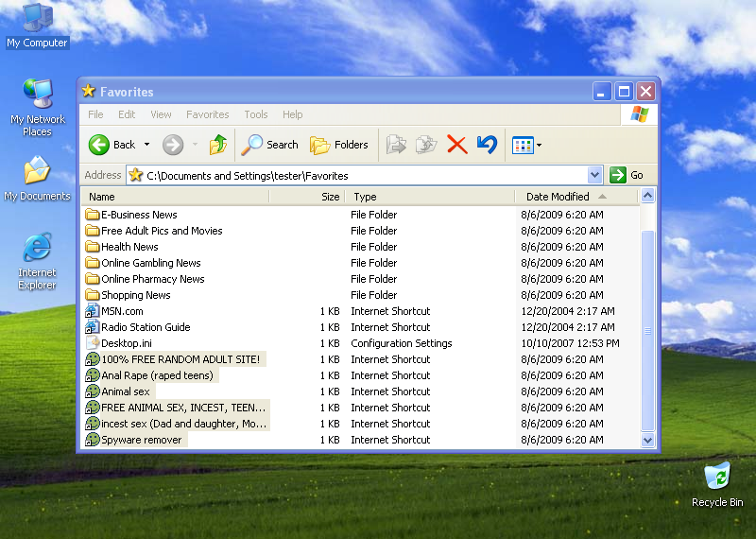The width and height of the screenshot is (756, 539).
Task: Expand the Address bar dropdown
Action: pyautogui.click(x=595, y=175)
